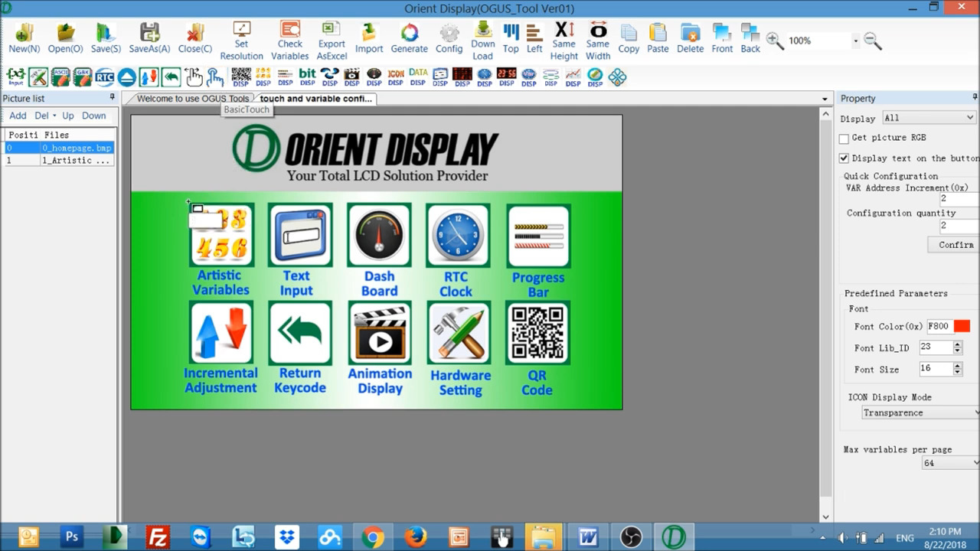980x551 pixels.
Task: Open Photoshop from the taskbar
Action: [x=72, y=536]
